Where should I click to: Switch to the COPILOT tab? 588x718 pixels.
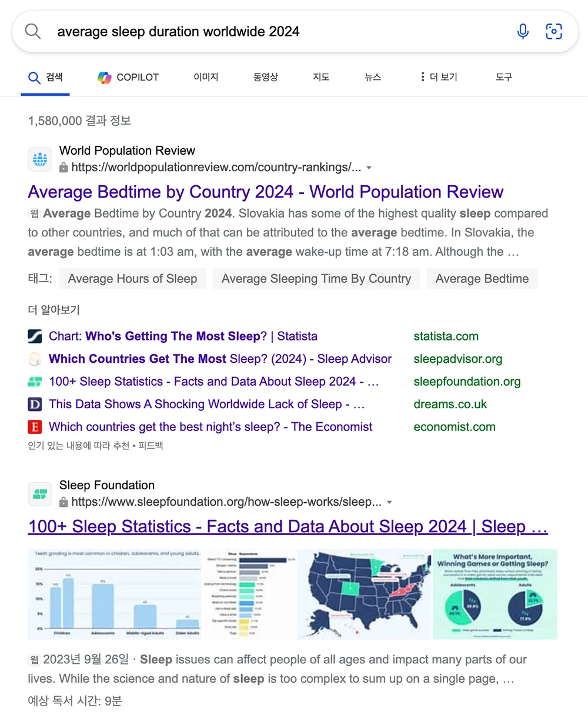(128, 77)
